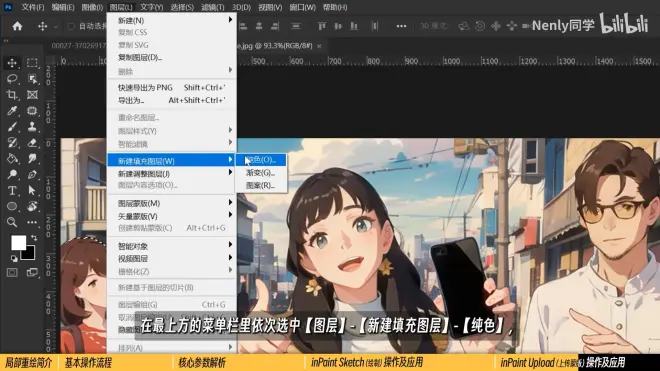Open the 窗口(W) menu
Image resolution: width=660 pixels, height=371 pixels.
pos(303,7)
